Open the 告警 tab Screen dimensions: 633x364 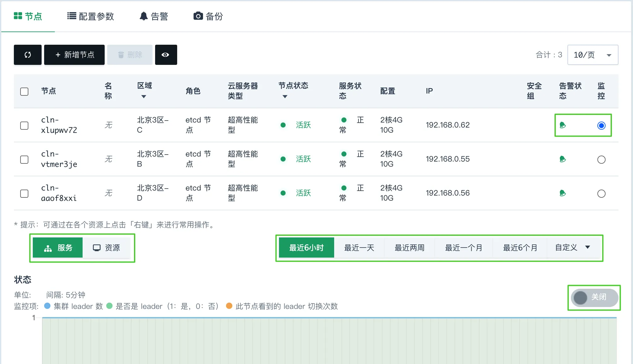point(154,16)
